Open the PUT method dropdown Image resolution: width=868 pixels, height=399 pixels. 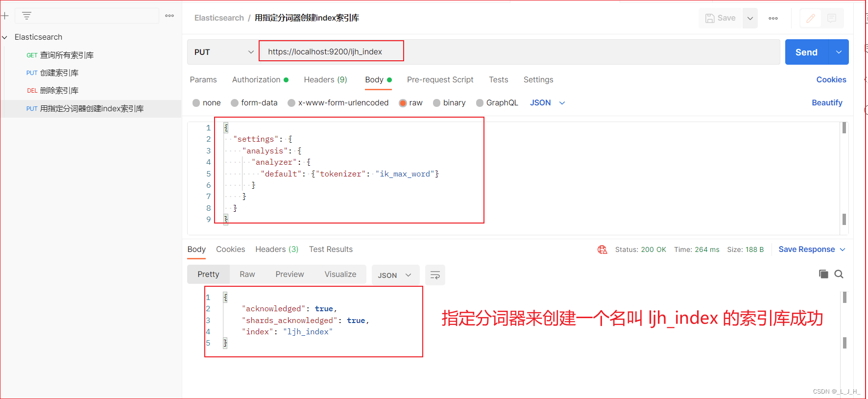click(223, 52)
